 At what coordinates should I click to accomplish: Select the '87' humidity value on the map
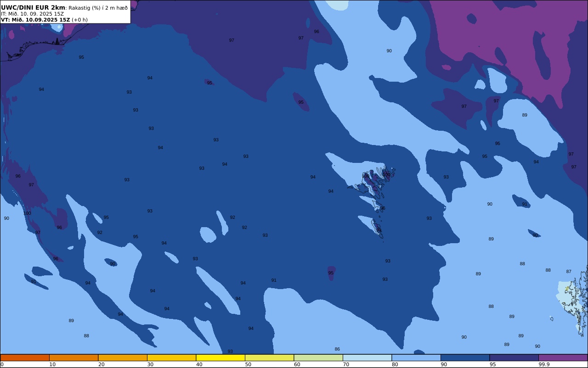click(569, 272)
